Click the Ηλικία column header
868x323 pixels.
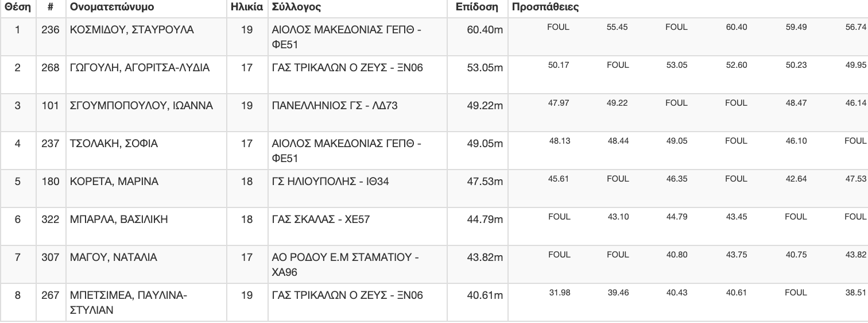[246, 8]
